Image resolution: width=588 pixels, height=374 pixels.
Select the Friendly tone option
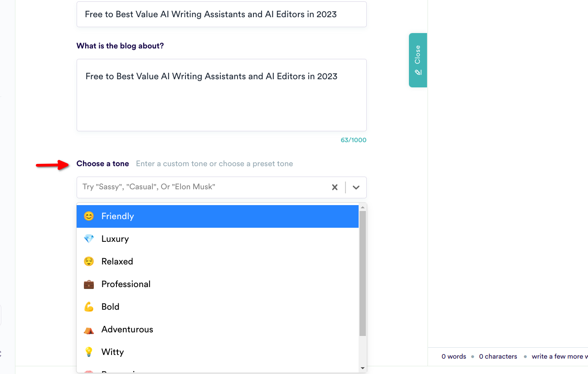[x=218, y=216]
